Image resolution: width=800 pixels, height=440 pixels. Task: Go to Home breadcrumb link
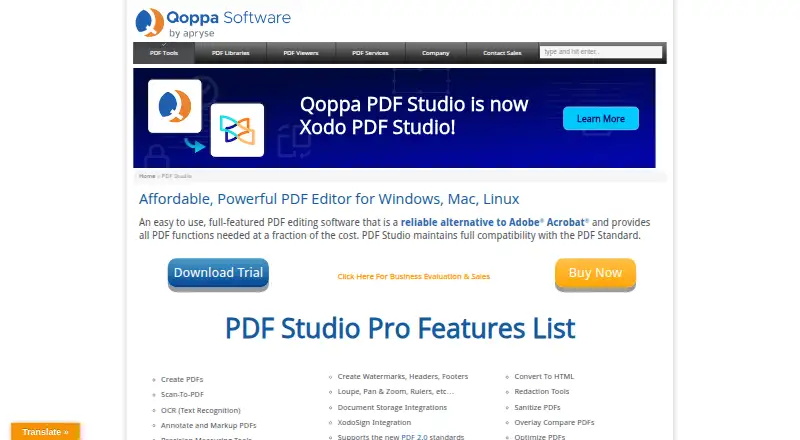pos(147,176)
